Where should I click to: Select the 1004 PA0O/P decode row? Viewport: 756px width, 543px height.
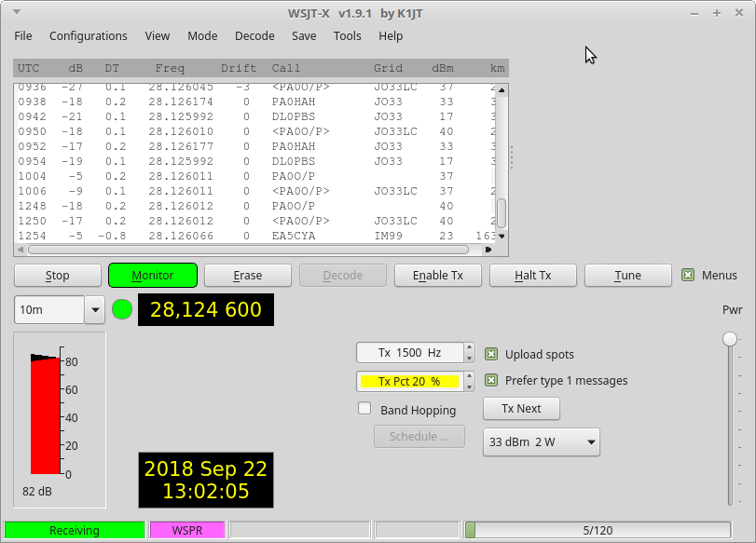255,176
